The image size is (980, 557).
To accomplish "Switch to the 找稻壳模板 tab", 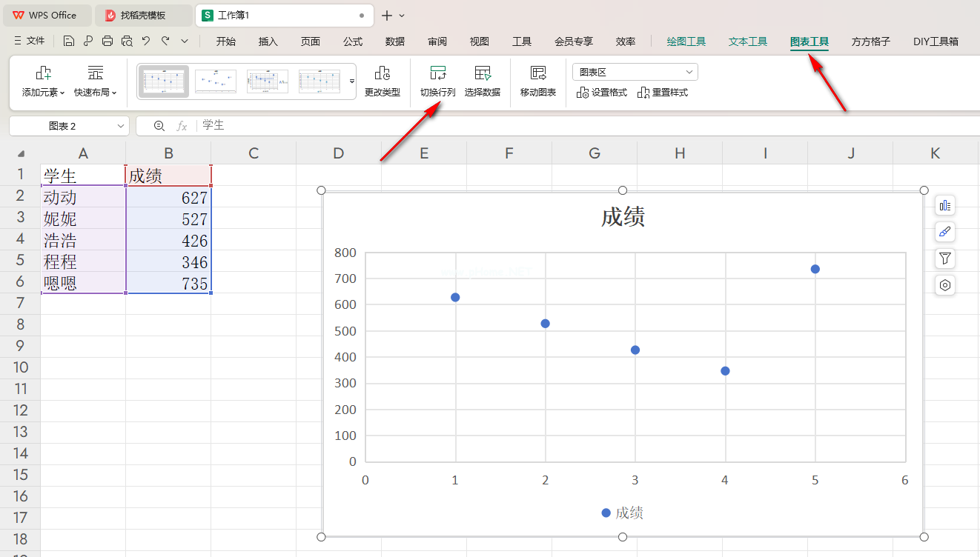I will pyautogui.click(x=143, y=15).
